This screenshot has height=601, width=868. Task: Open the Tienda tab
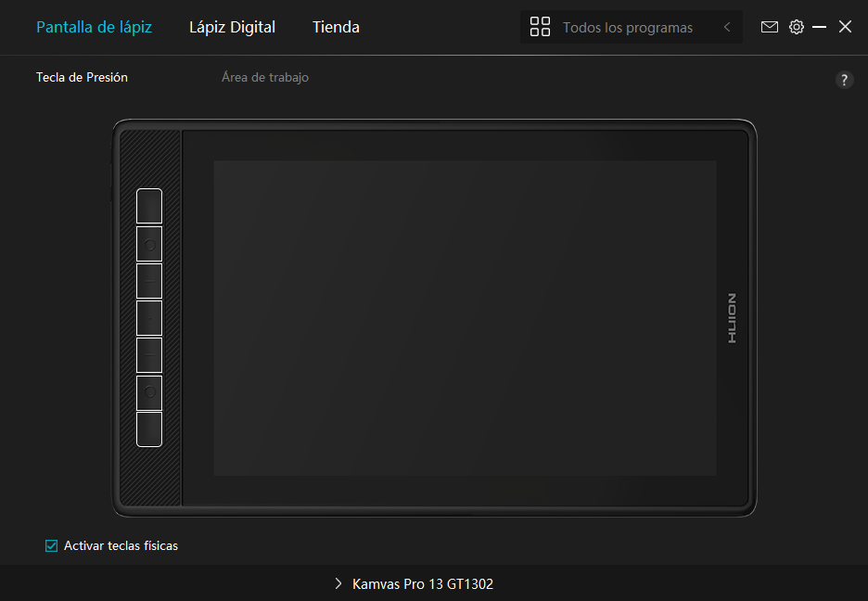336,27
